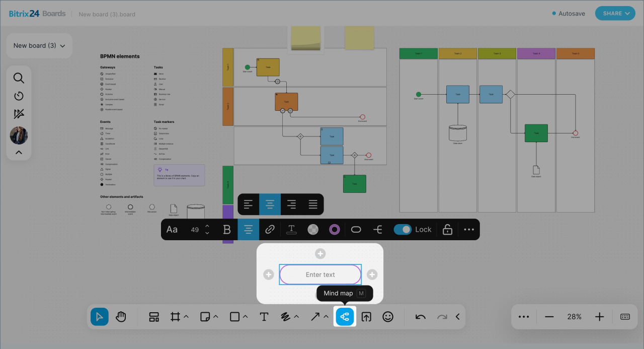Viewport: 644px width, 349px height.
Task: Toggle Bold text formatting
Action: click(227, 230)
